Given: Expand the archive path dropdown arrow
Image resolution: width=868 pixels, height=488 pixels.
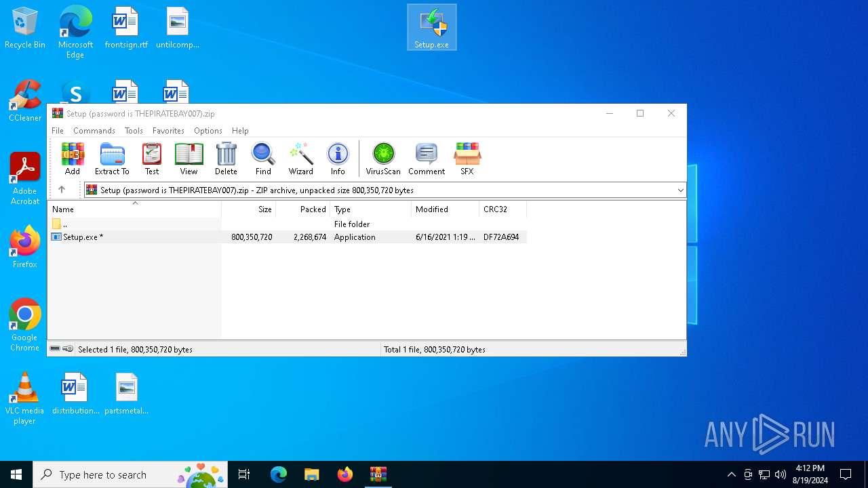Looking at the screenshot, I should (681, 190).
